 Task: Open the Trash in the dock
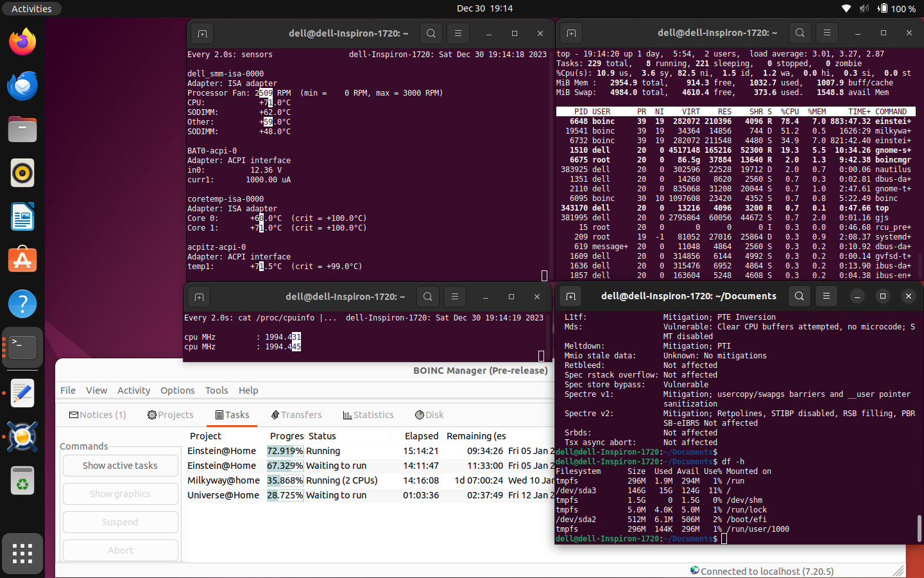(22, 480)
